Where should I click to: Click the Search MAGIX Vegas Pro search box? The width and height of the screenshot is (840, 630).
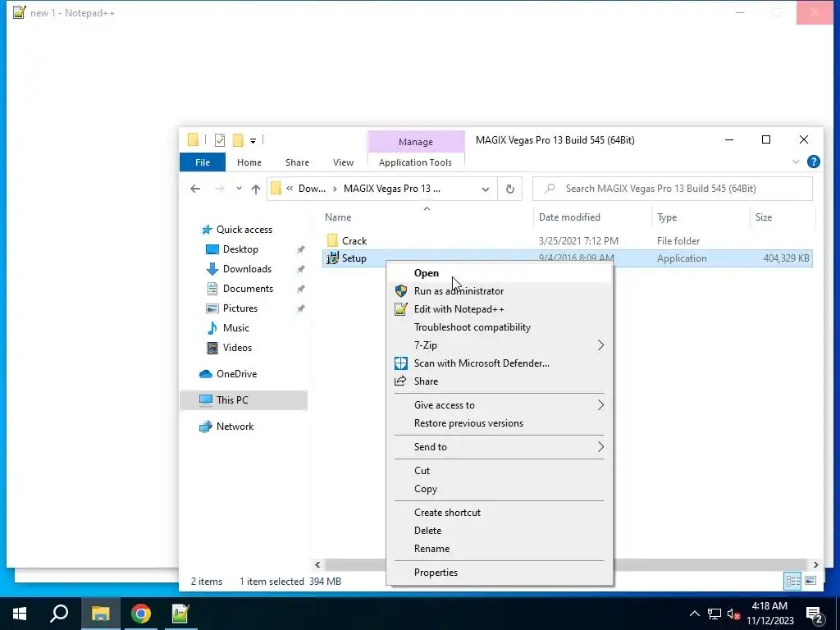pos(673,189)
